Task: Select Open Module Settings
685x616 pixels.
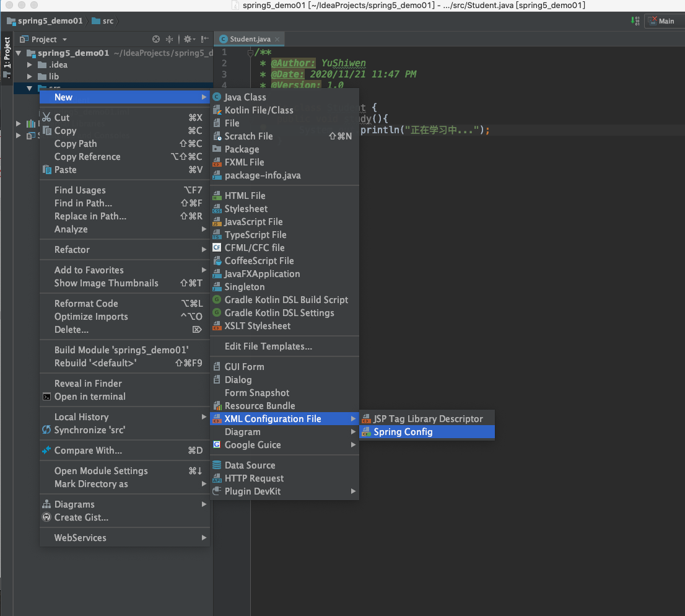Action: pyautogui.click(x=124, y=471)
